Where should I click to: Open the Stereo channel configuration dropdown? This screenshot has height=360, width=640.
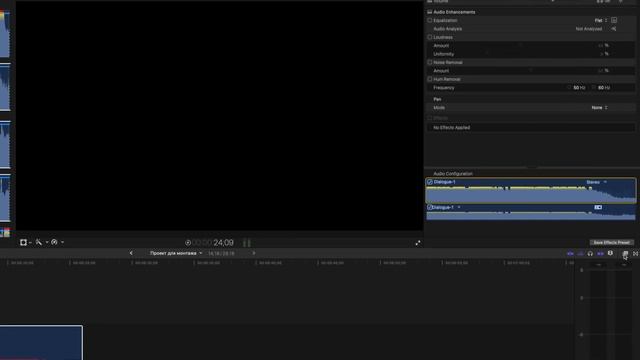click(596, 182)
